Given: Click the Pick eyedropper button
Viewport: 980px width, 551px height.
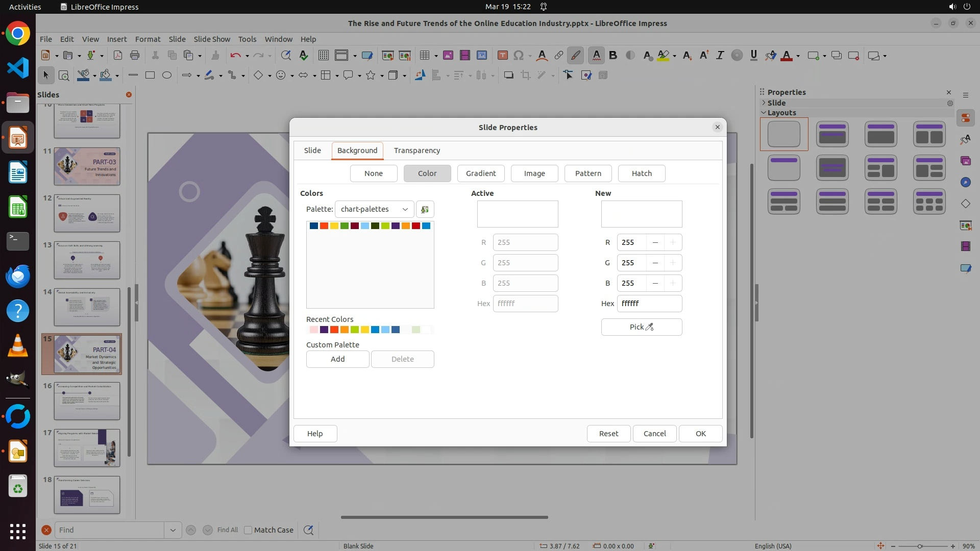Looking at the screenshot, I should pos(641,327).
